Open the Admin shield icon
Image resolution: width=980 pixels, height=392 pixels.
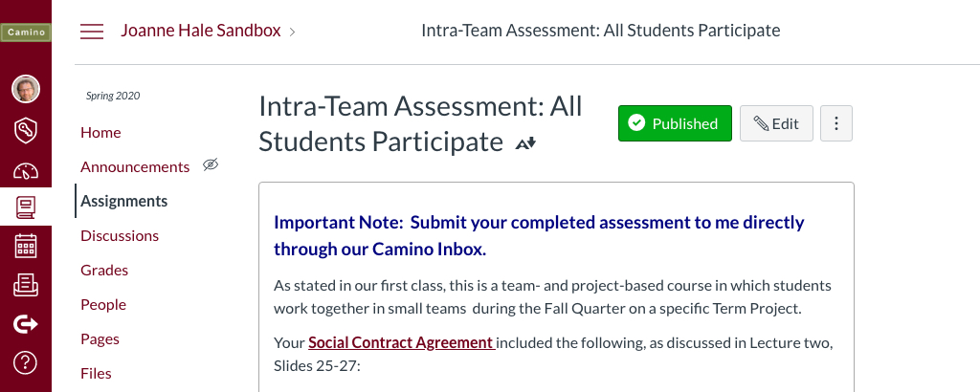point(26,131)
